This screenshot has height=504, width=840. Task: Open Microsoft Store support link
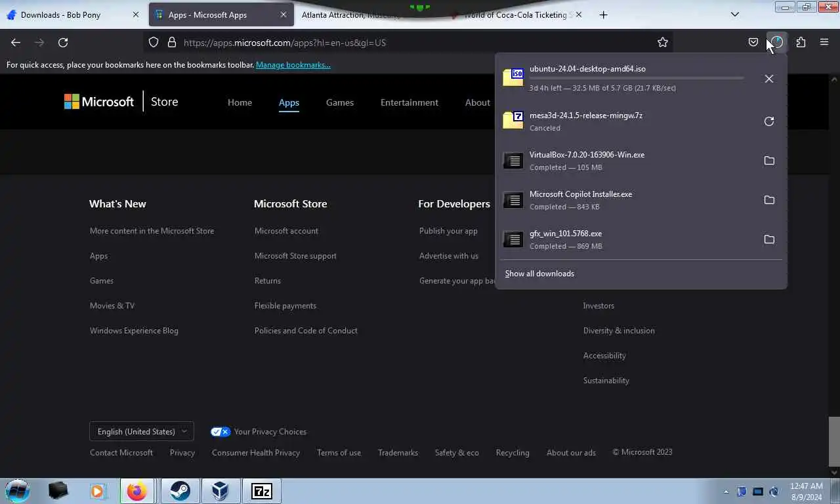pyautogui.click(x=295, y=256)
